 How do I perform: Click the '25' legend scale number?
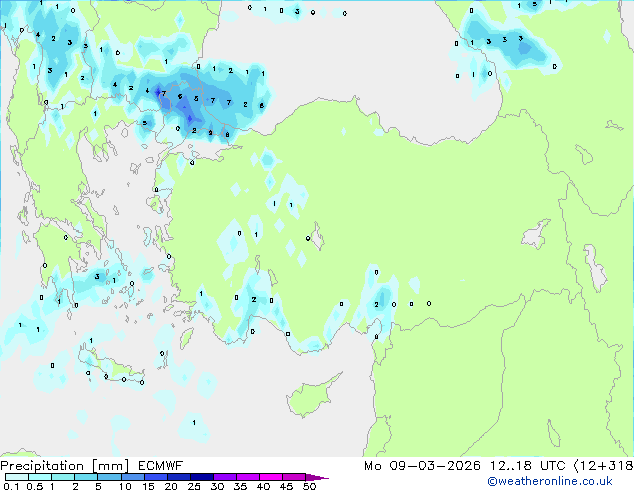194,486
